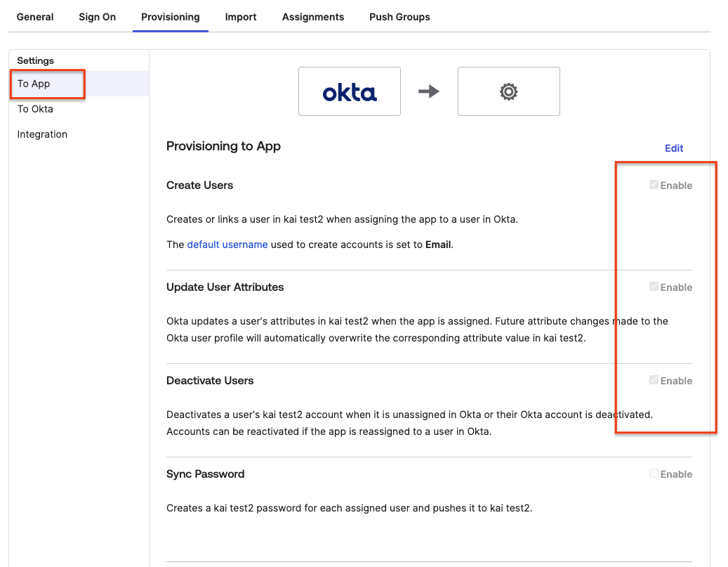Switch to the Sign On tab
Image resolution: width=728 pixels, height=567 pixels.
97,17
